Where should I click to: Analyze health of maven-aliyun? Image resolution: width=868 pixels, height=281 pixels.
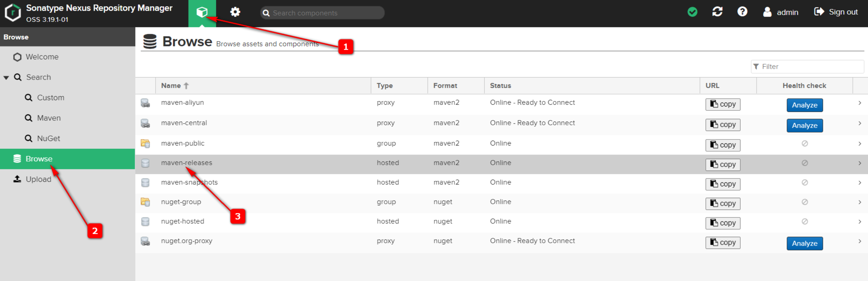(805, 105)
